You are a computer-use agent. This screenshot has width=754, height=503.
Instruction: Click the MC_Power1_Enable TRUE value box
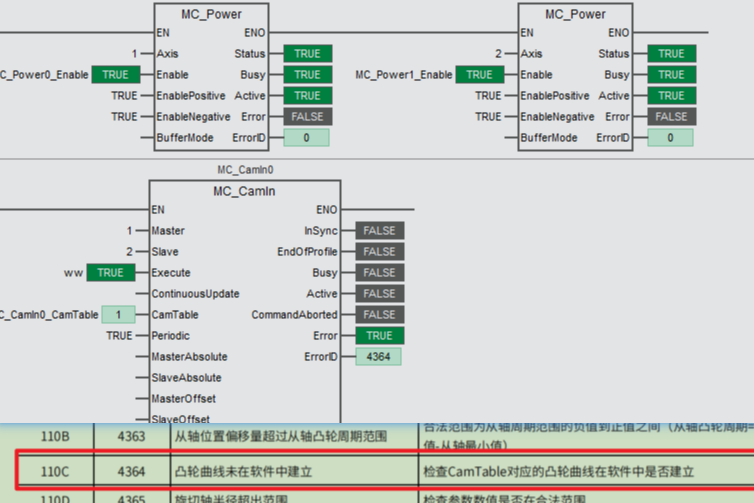pyautogui.click(x=479, y=75)
